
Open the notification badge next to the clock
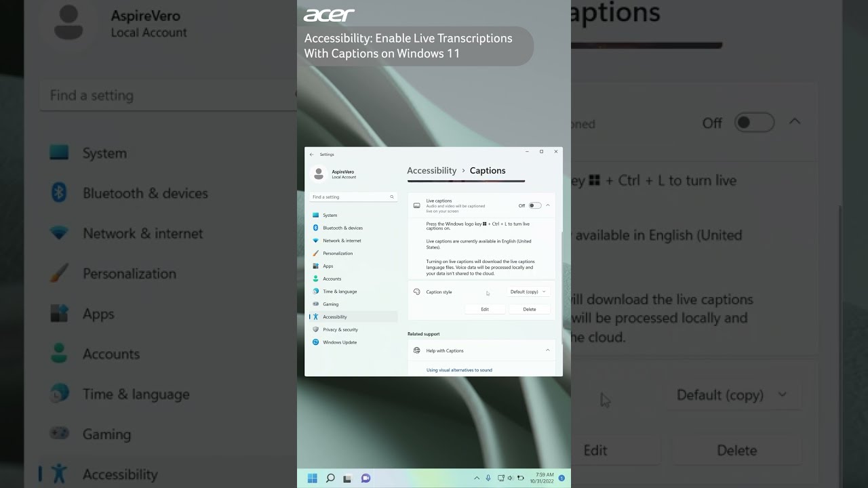(561, 479)
